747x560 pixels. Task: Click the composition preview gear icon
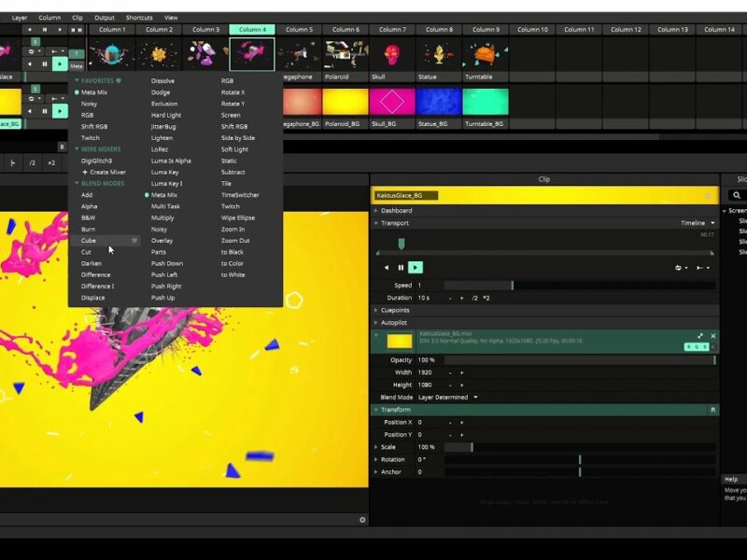coord(362,519)
